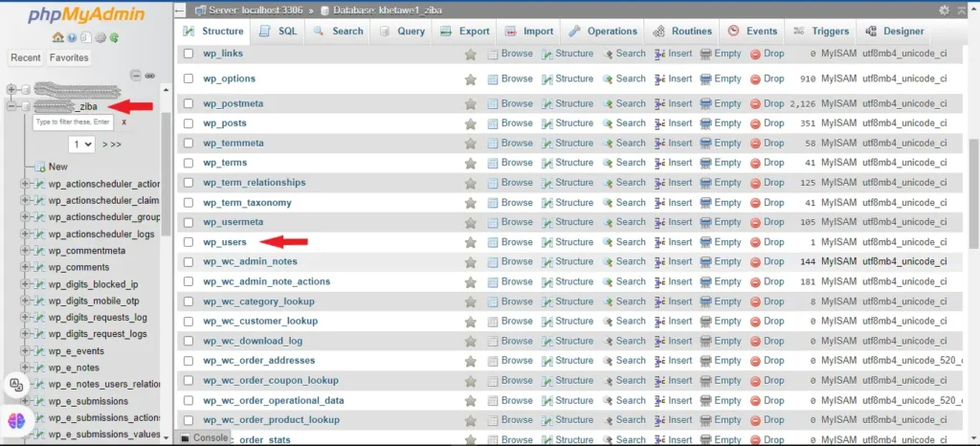The height and width of the screenshot is (446, 980).
Task: Click the favorite star for the wp_users table
Action: point(470,242)
